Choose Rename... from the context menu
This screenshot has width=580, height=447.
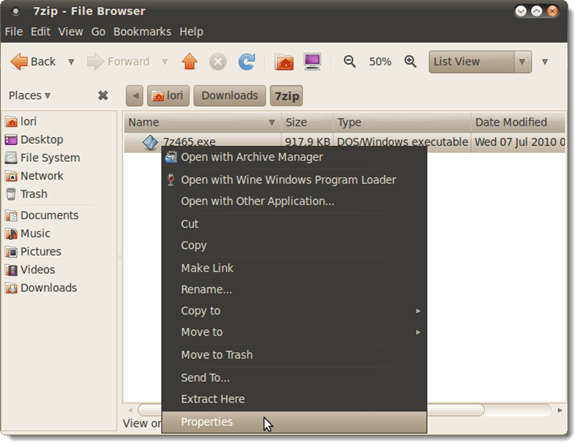[294, 289]
